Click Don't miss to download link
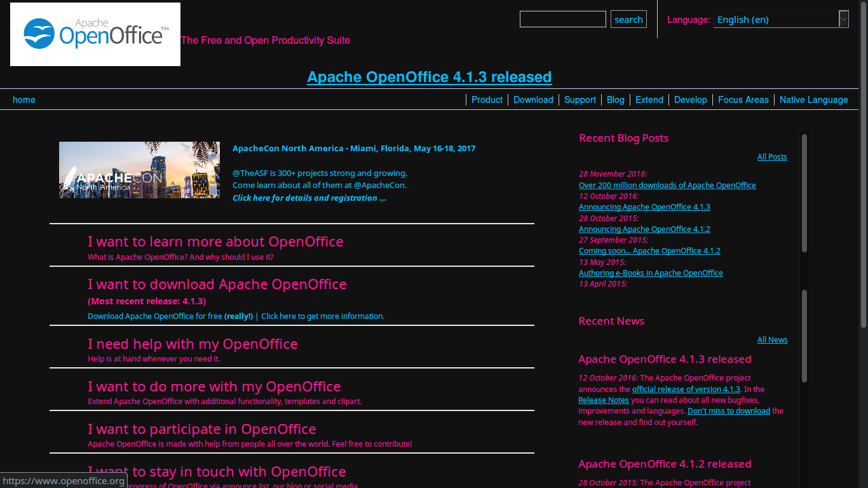The width and height of the screenshot is (868, 488). tap(728, 410)
